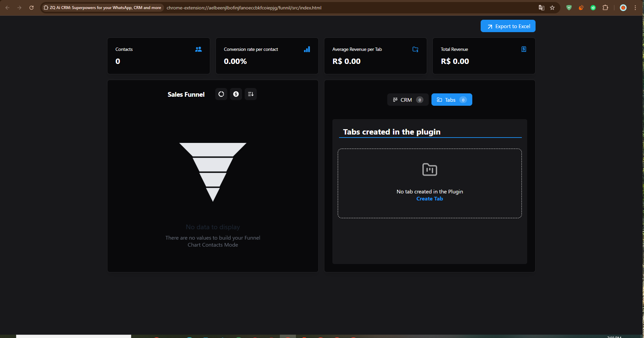The height and width of the screenshot is (338, 644).
Task: Open the browser profile avatar menu
Action: click(623, 7)
